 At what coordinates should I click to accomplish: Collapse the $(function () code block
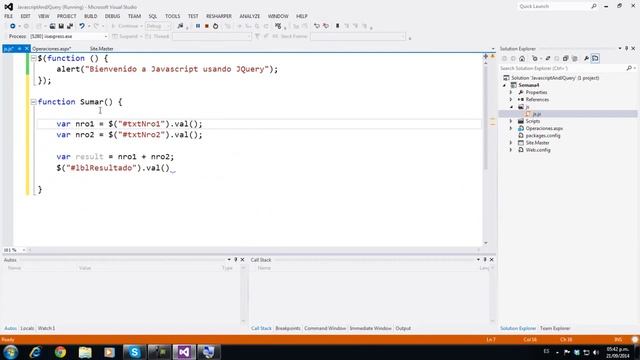(x=33, y=58)
